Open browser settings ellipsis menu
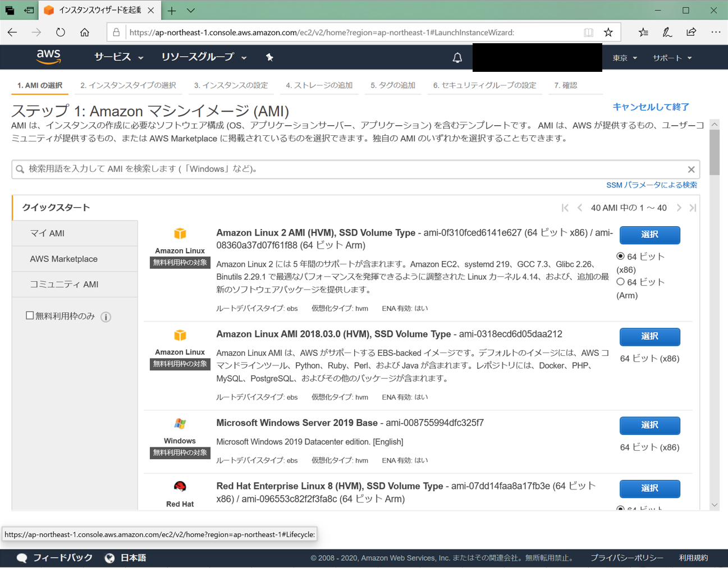Screen dimensions: 728x568 [x=716, y=33]
